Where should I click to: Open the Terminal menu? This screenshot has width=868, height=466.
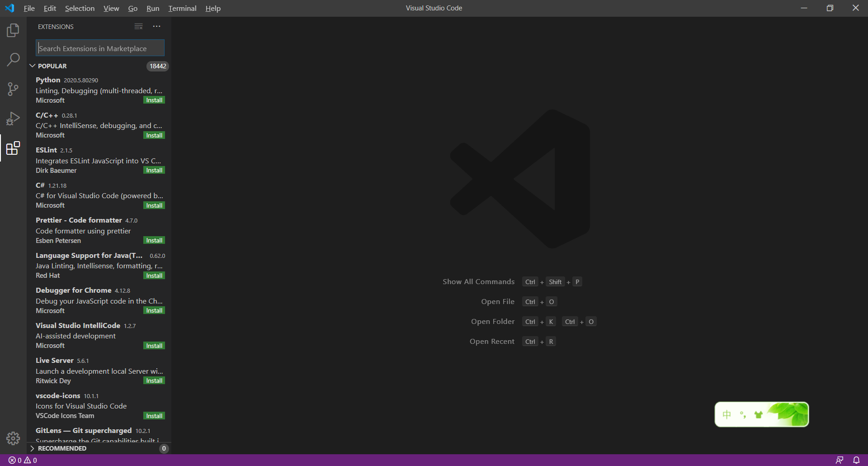coord(182,8)
